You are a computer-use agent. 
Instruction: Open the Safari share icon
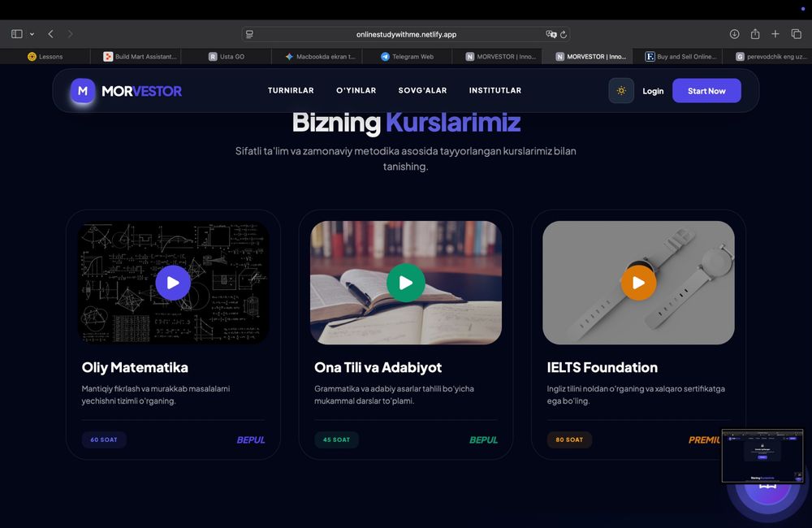click(x=755, y=33)
